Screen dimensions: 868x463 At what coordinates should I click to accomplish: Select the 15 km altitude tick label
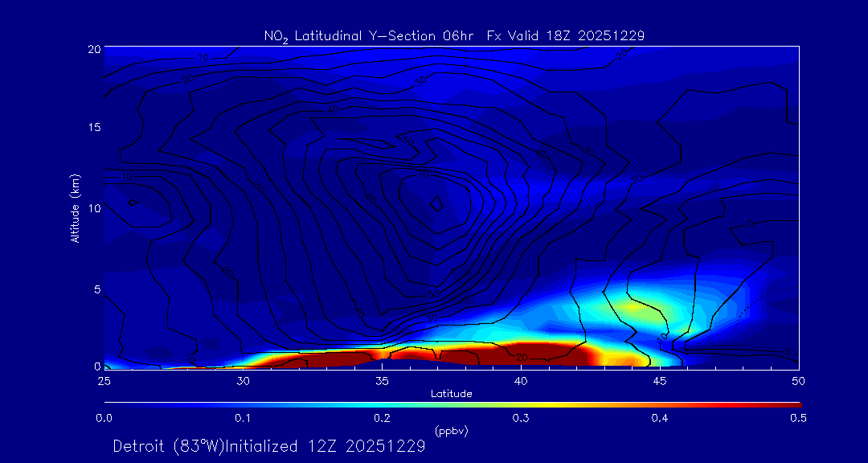(x=93, y=128)
